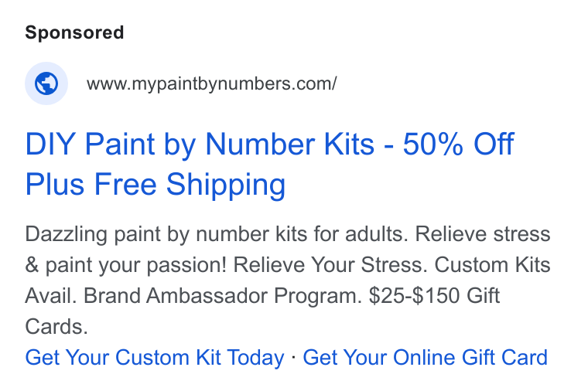
Task: Click the $25-$150 Gift text
Action: (x=434, y=296)
